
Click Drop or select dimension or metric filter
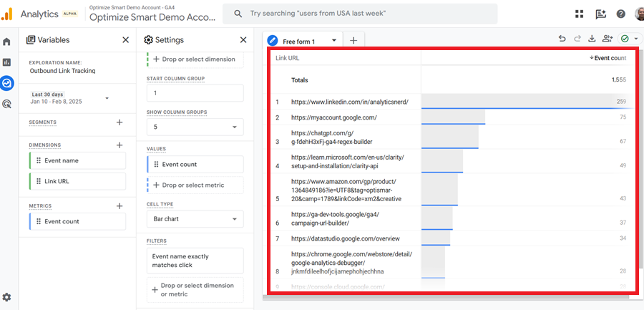[195, 290]
